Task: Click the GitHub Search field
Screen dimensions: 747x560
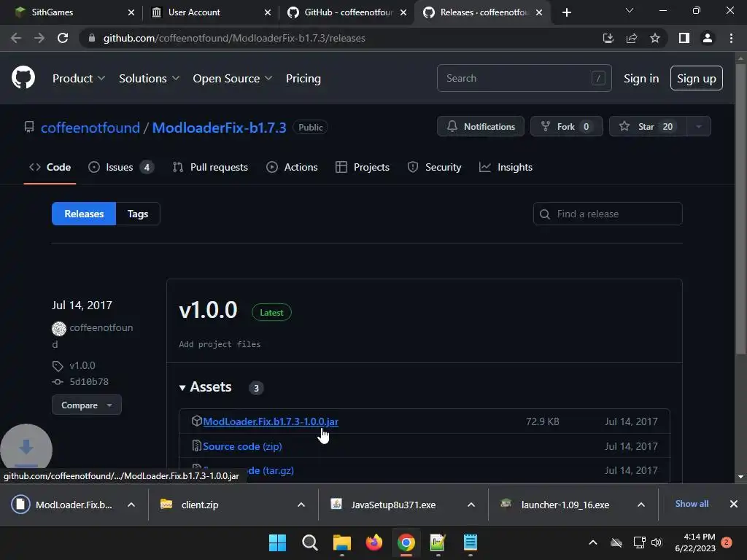Action: [x=524, y=78]
